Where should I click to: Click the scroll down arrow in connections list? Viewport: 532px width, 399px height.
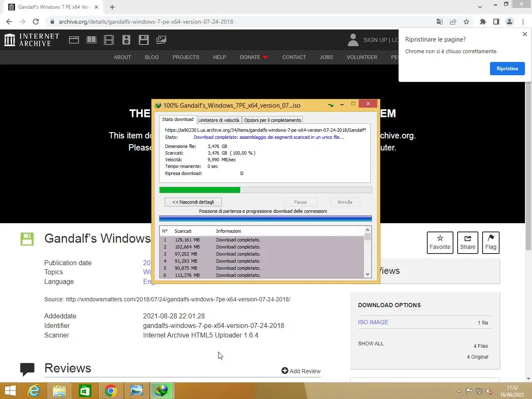(367, 274)
